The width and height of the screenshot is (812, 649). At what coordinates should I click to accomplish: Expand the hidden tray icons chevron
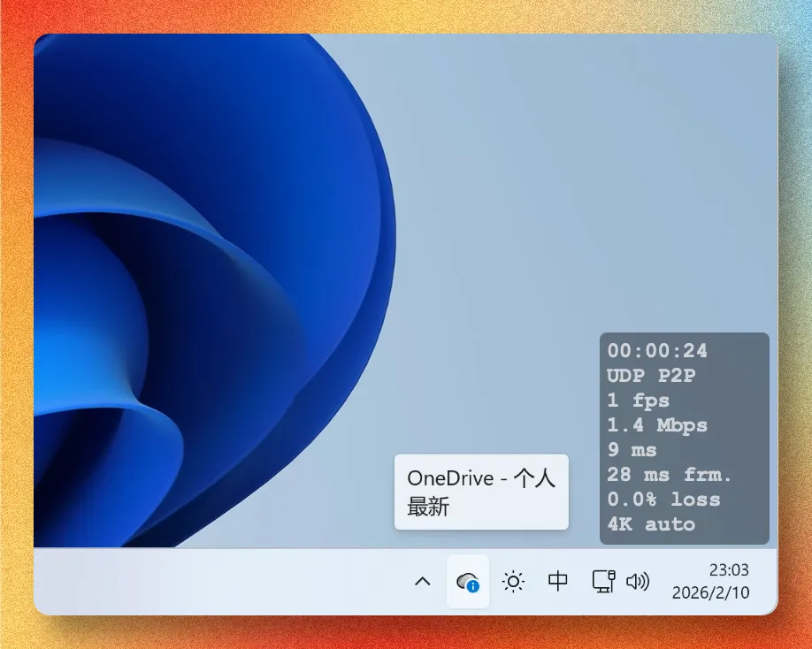coord(423,582)
